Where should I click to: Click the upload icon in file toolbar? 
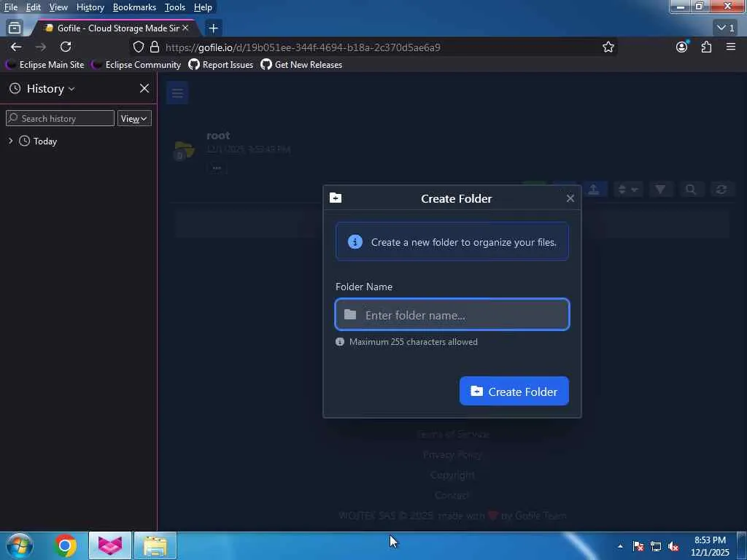[x=594, y=190]
